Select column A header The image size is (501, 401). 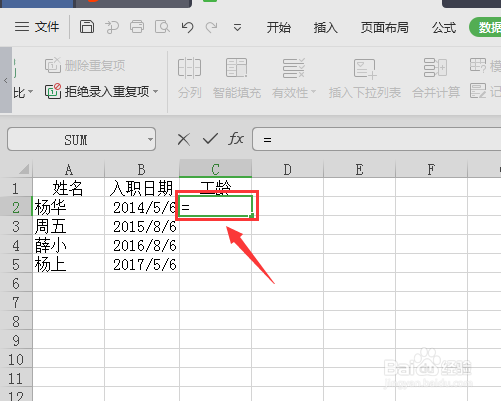point(69,169)
